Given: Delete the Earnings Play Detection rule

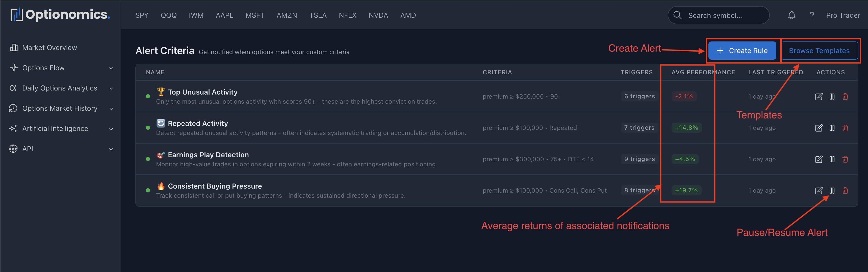Looking at the screenshot, I should click(x=845, y=159).
